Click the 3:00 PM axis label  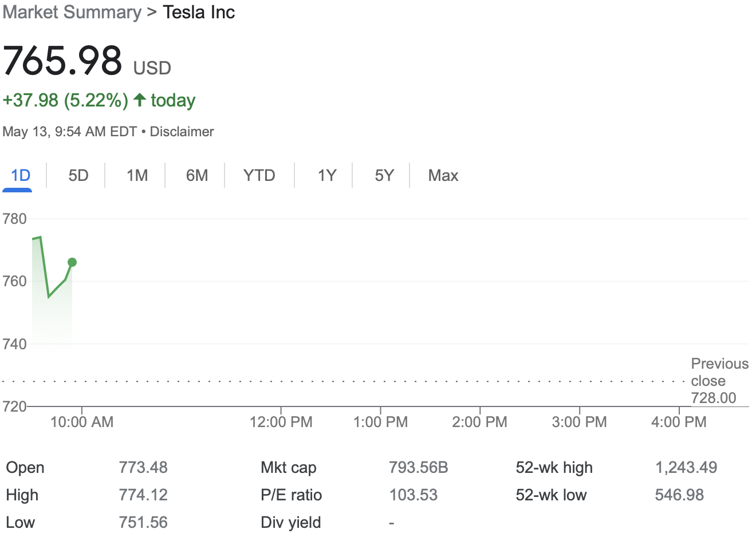(580, 422)
